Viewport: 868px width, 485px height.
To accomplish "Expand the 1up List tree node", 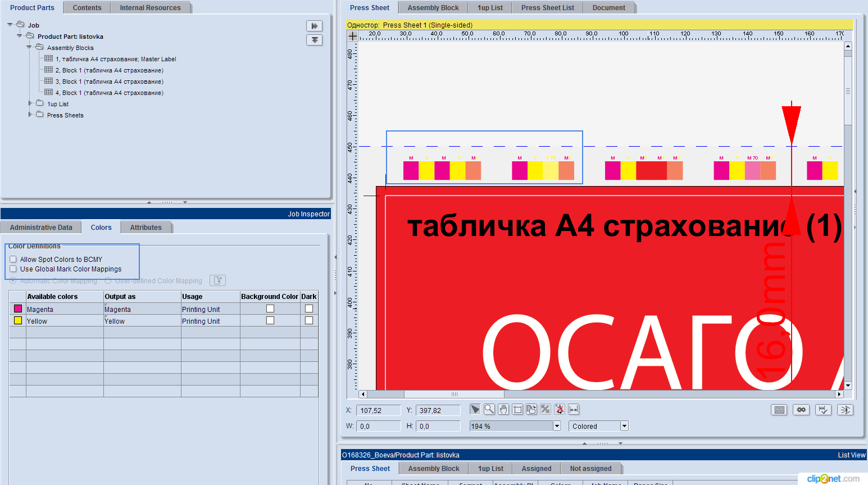I will (x=30, y=103).
